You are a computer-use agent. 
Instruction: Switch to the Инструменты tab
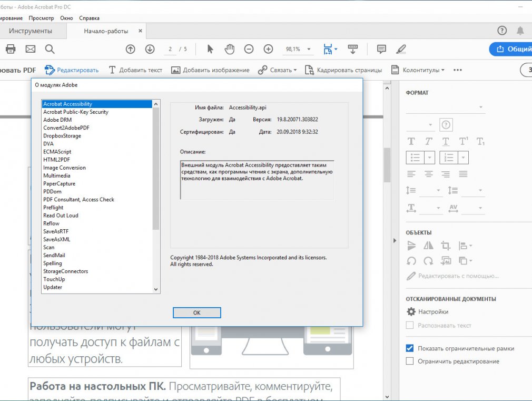click(x=31, y=31)
